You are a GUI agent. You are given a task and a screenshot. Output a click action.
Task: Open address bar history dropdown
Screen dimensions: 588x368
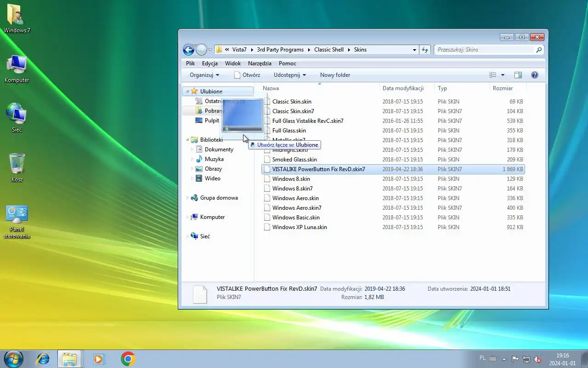tap(414, 50)
